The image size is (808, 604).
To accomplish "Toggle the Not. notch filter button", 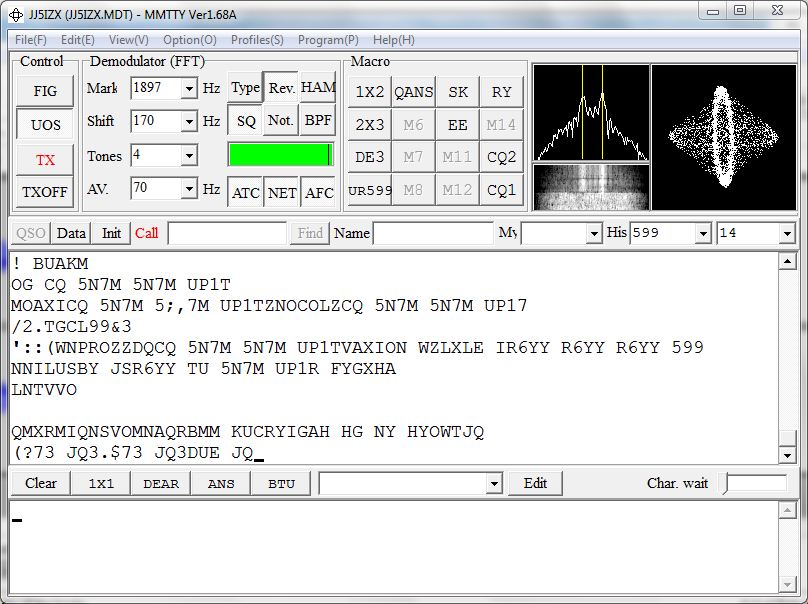I will tap(281, 121).
